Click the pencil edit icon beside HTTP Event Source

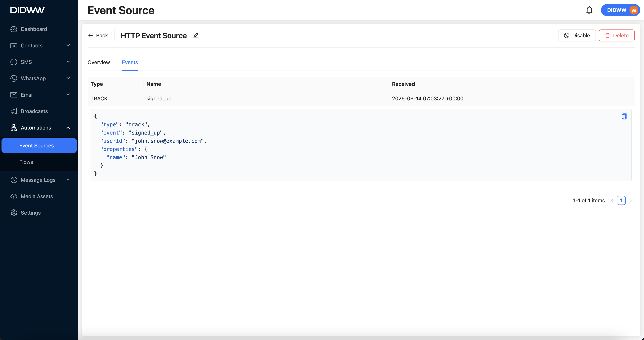(x=196, y=36)
